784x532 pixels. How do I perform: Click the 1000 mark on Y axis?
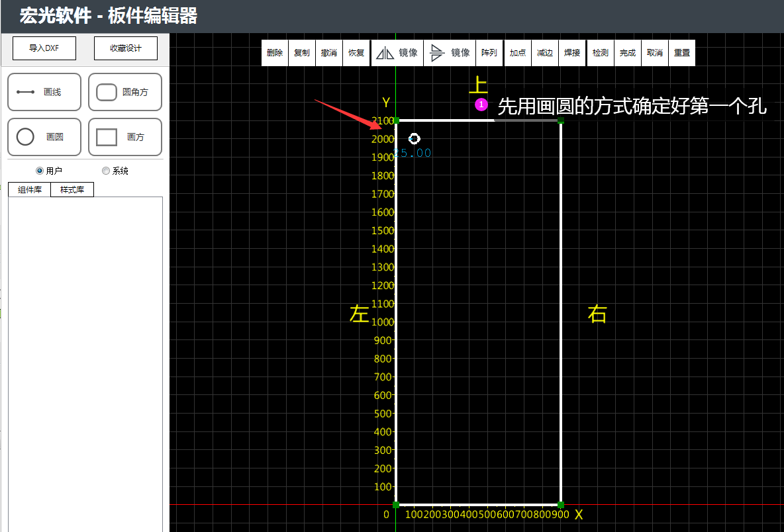(383, 322)
